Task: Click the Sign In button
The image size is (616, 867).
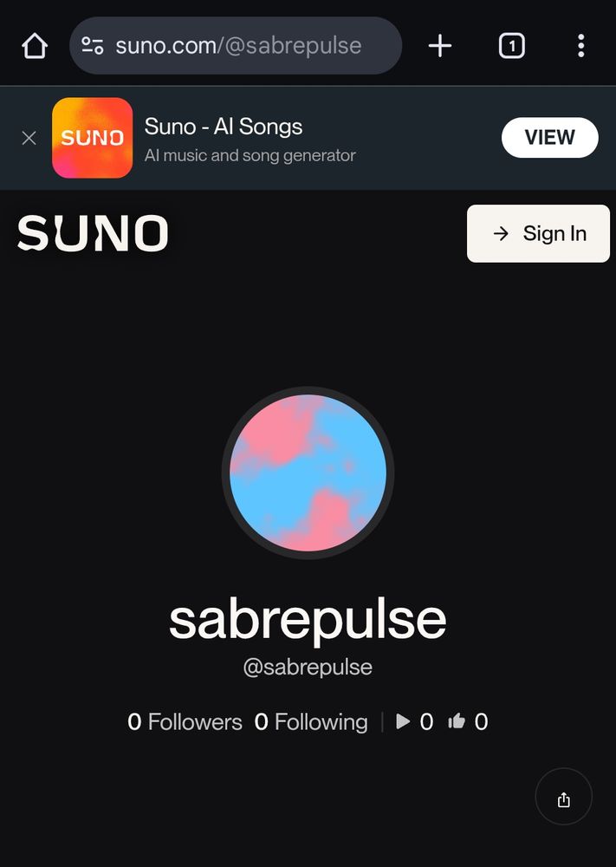Action: [x=538, y=233]
